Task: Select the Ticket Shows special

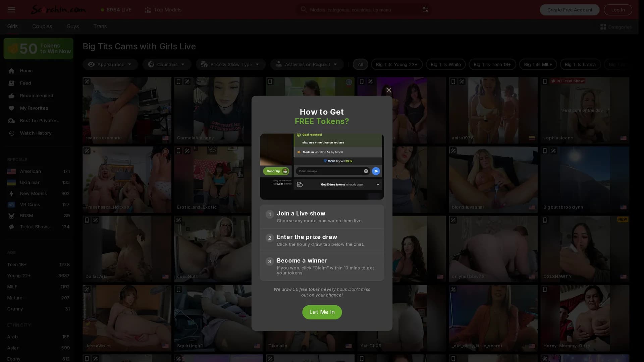Action: click(38, 227)
